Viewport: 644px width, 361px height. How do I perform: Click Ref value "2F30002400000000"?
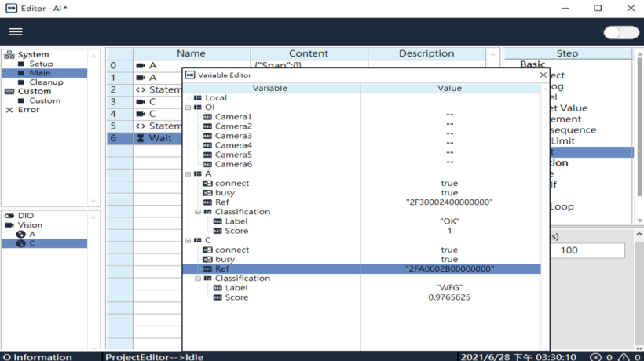click(449, 202)
